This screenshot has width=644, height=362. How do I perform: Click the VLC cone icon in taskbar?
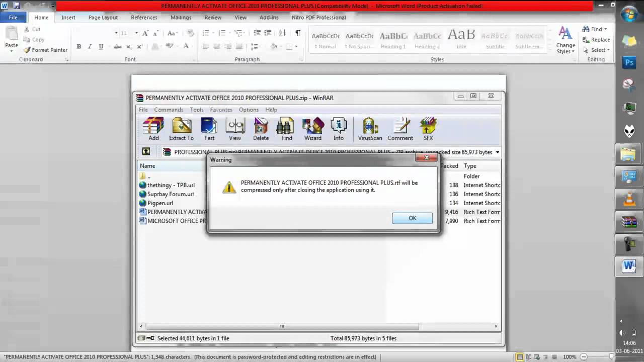pyautogui.click(x=629, y=199)
